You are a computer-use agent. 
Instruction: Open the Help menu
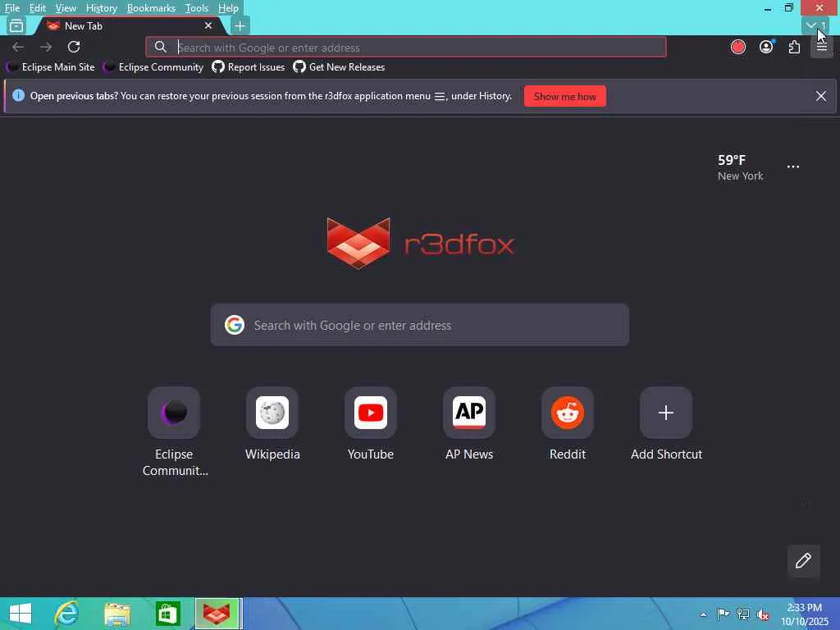tap(228, 8)
